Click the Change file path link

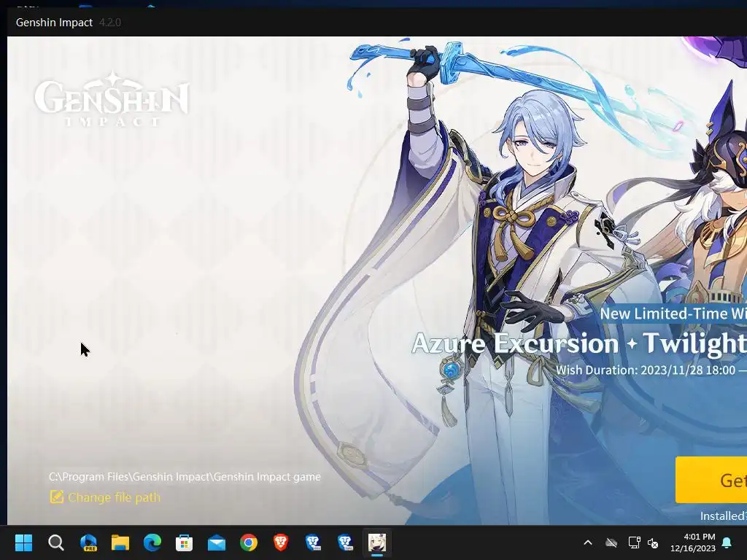tap(114, 497)
